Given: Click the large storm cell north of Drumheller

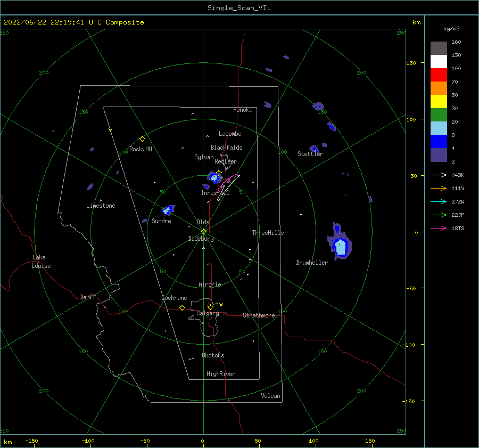Looking at the screenshot, I should [x=341, y=246].
